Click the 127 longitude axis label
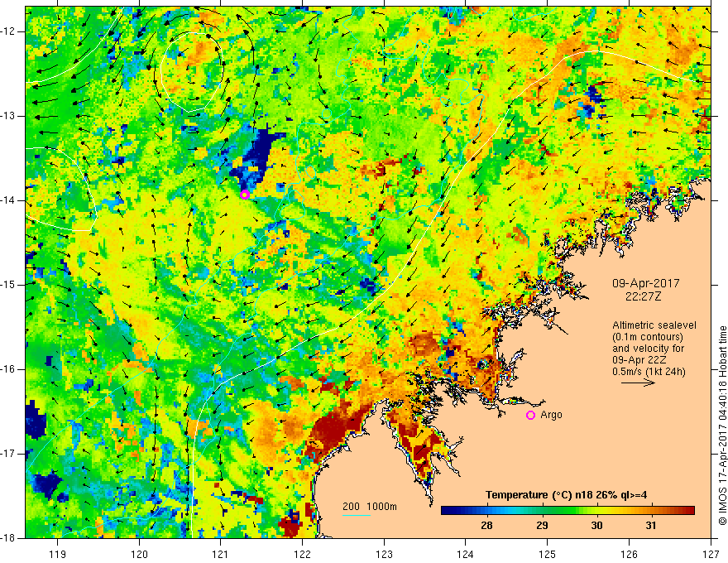Viewport: 728px width, 563px height. pos(711,554)
